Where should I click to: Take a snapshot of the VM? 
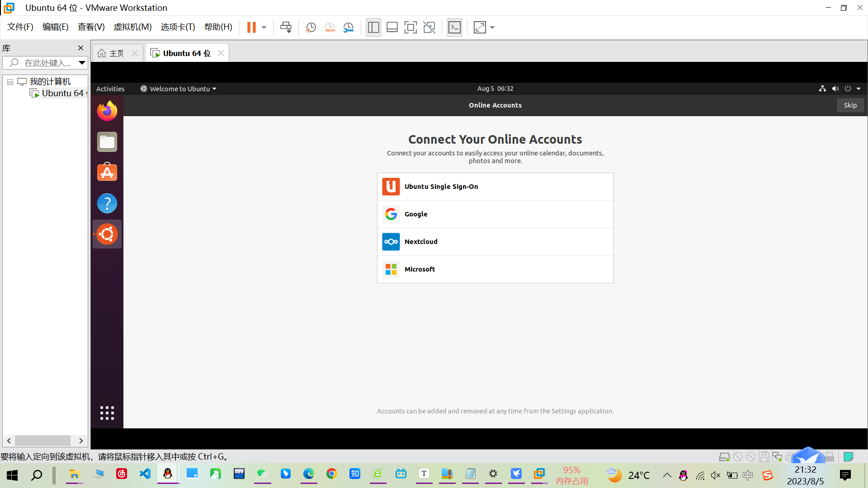click(x=311, y=28)
